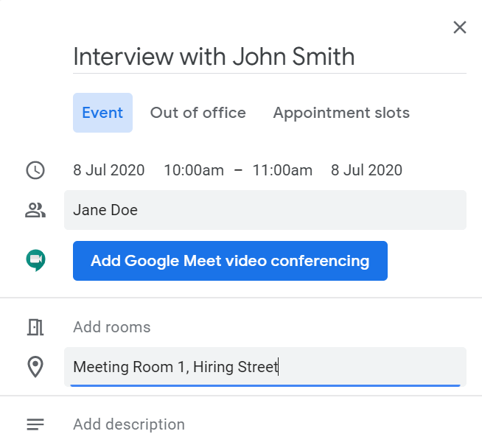Click the Add description field
This screenshot has height=448, width=482.
click(x=129, y=424)
